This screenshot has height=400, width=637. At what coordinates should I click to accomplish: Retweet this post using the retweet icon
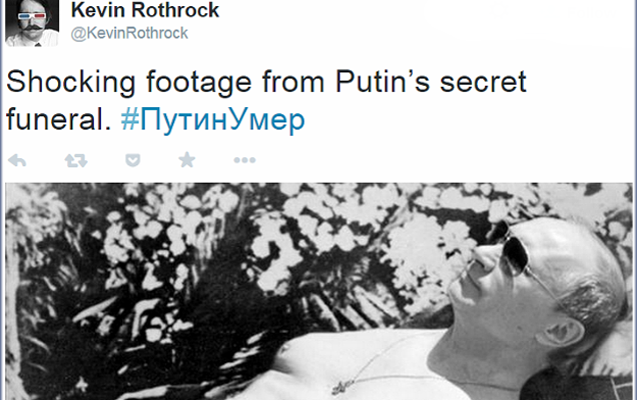coord(76,161)
